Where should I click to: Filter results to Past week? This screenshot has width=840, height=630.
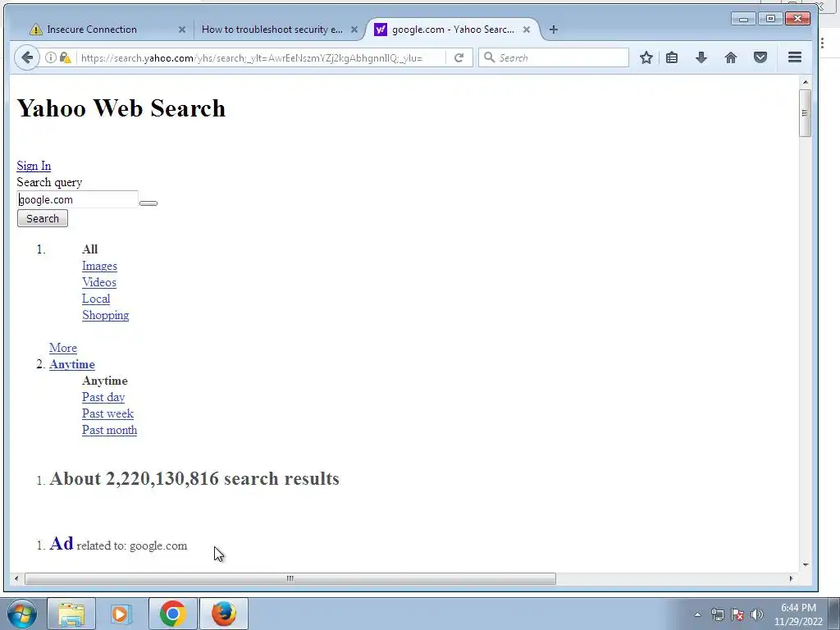point(107,413)
